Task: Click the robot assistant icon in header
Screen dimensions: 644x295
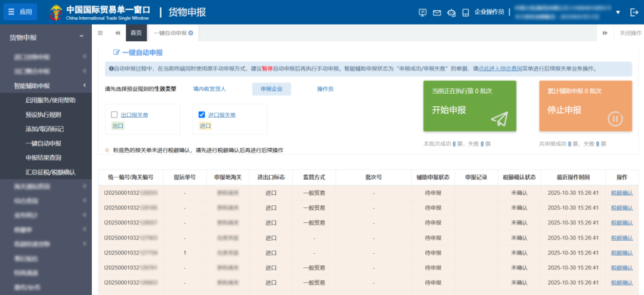Action: [451, 13]
